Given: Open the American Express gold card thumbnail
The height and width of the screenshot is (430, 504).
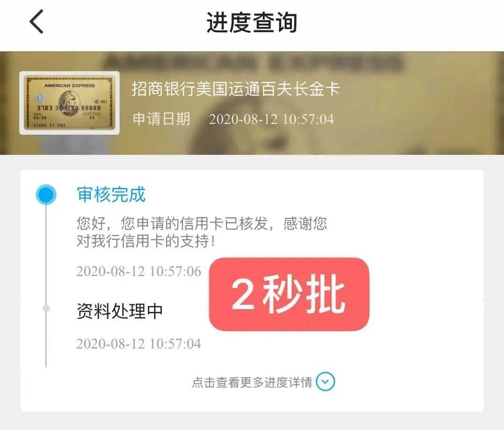Looking at the screenshot, I should 70,103.
